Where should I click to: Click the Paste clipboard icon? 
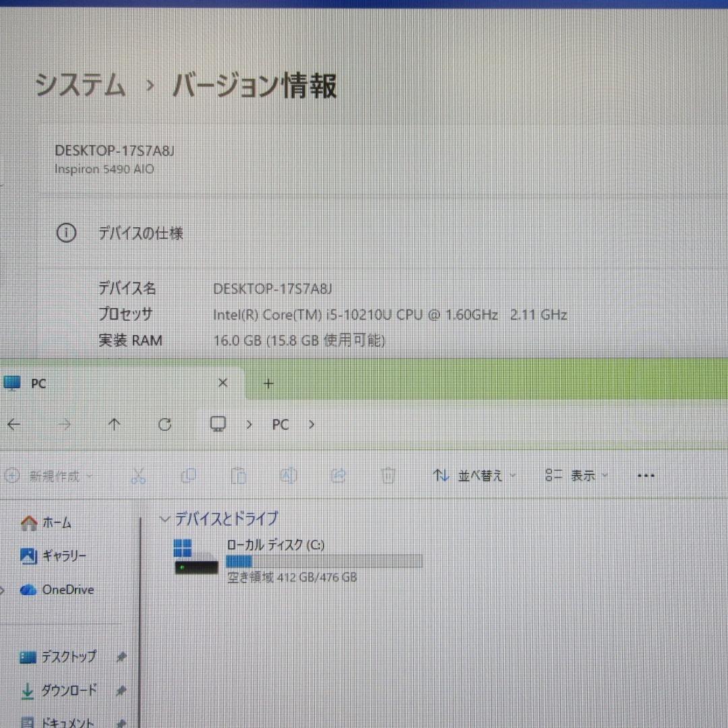(x=239, y=475)
